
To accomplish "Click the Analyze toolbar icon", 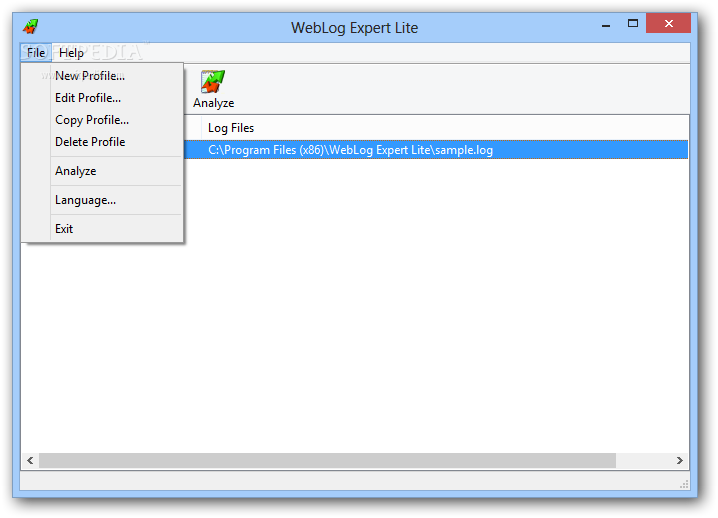I will coord(213,89).
